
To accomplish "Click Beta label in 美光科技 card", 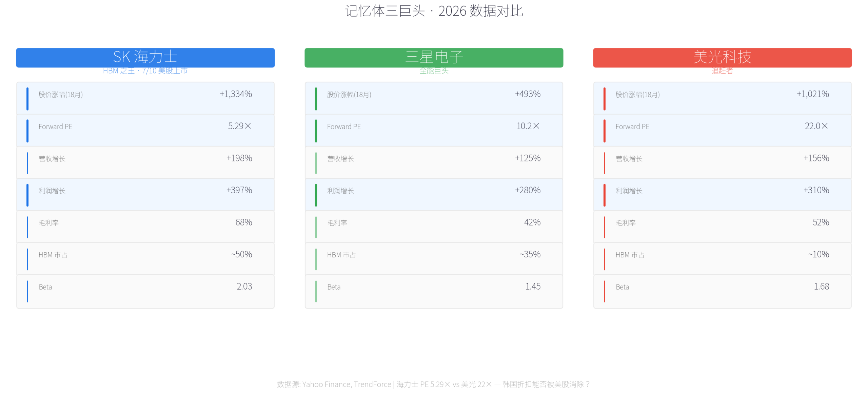I will [x=622, y=287].
